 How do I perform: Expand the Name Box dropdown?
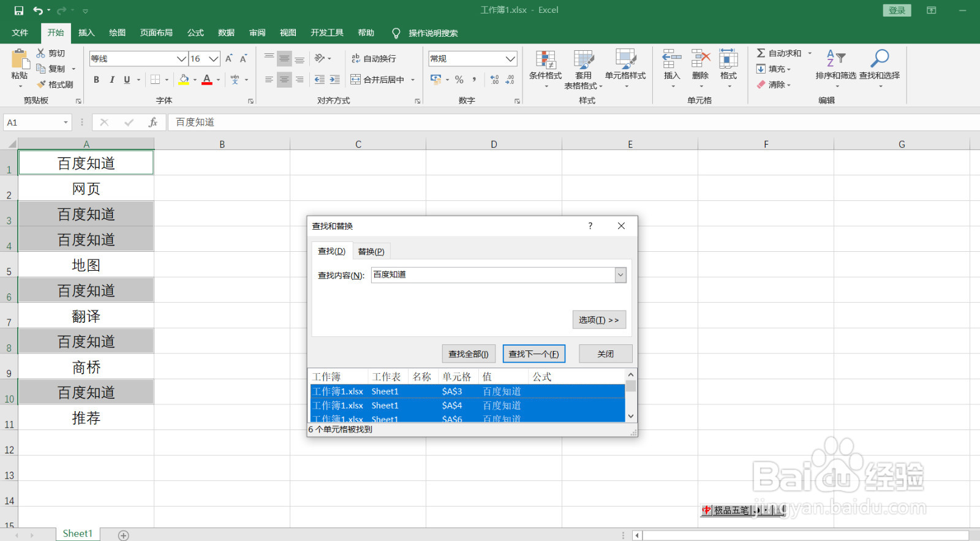66,123
